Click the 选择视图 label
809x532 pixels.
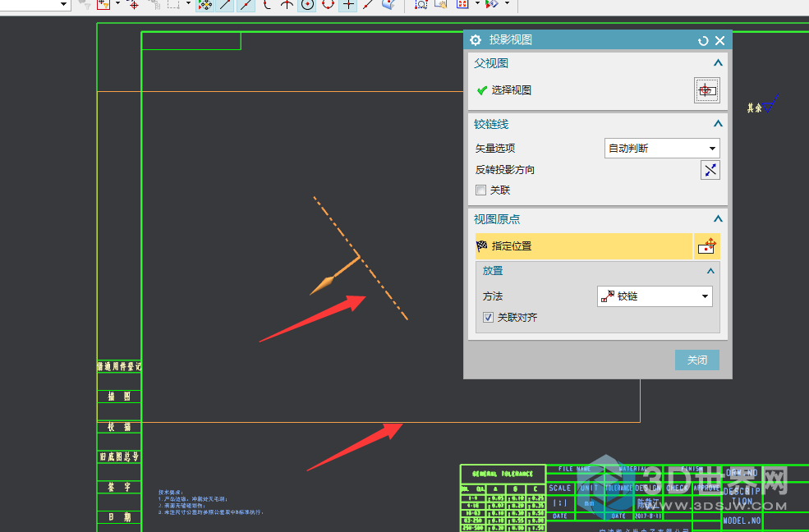512,90
